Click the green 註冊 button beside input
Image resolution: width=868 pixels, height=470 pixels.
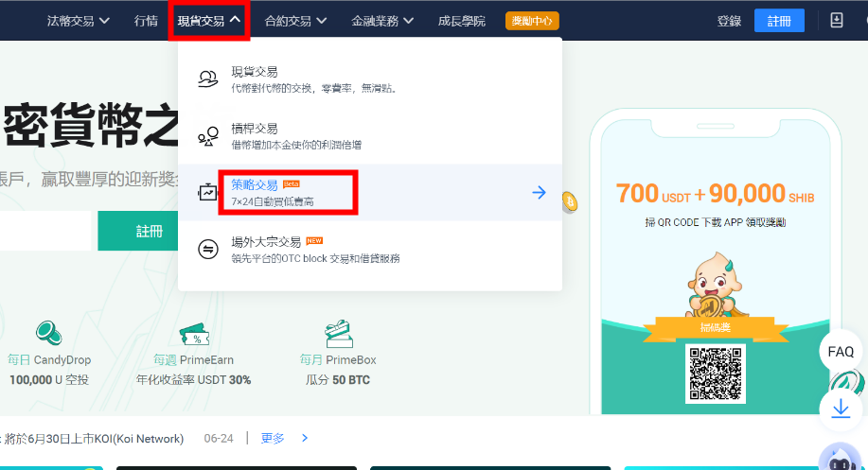pos(138,231)
